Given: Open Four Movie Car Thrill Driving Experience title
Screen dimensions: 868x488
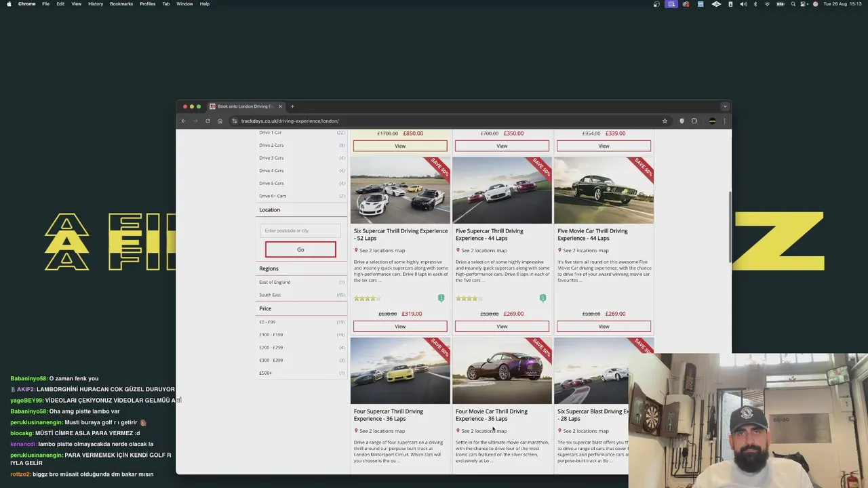Looking at the screenshot, I should pos(492,415).
